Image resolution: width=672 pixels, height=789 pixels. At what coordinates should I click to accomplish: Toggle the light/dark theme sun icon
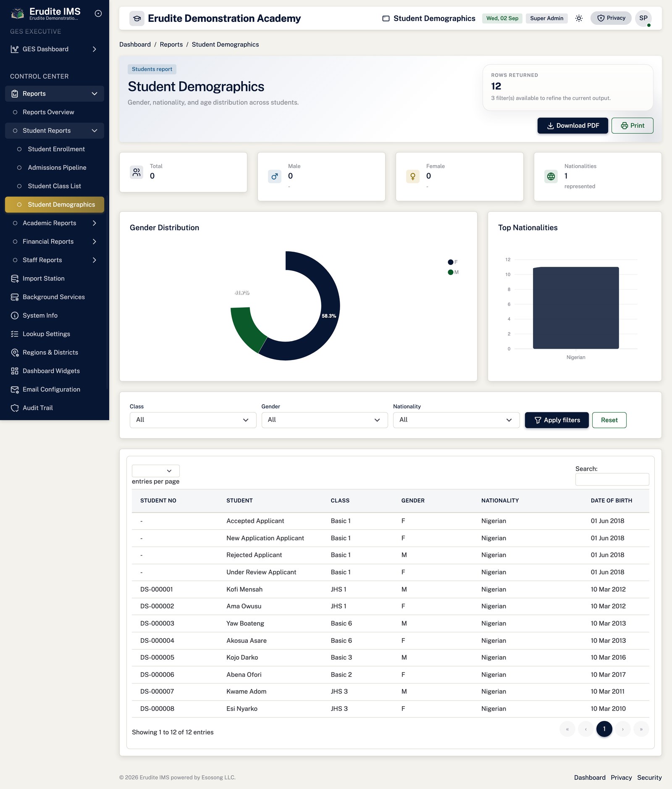(x=579, y=18)
